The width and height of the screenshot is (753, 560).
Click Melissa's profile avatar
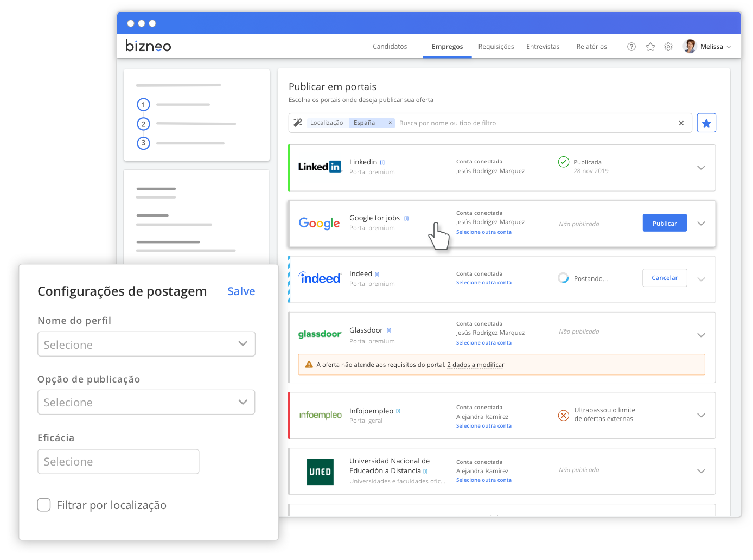pos(690,46)
